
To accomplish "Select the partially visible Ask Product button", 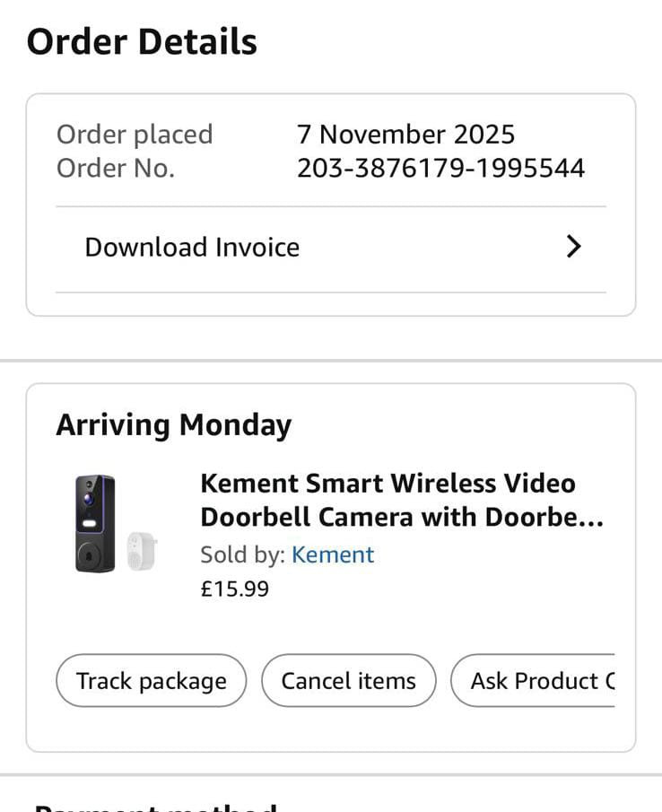I will click(536, 681).
